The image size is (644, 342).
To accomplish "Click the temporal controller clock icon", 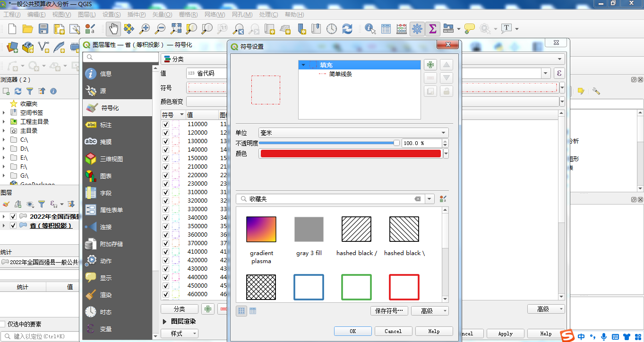I will (x=332, y=29).
